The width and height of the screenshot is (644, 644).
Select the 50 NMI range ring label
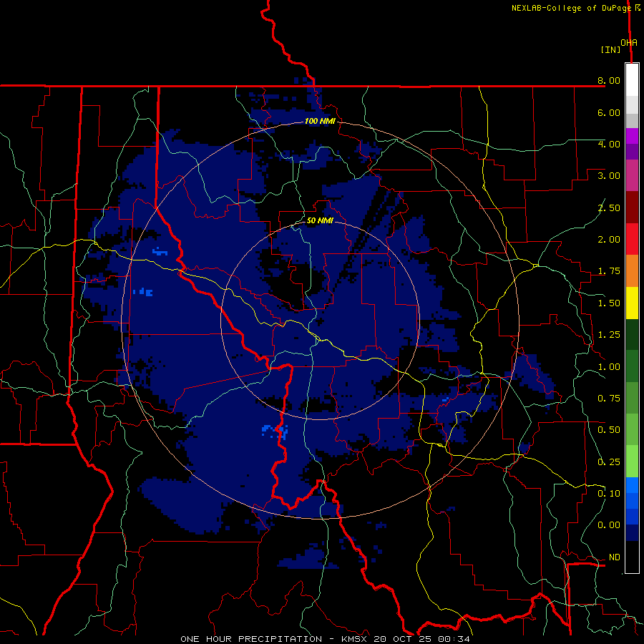[x=320, y=220]
